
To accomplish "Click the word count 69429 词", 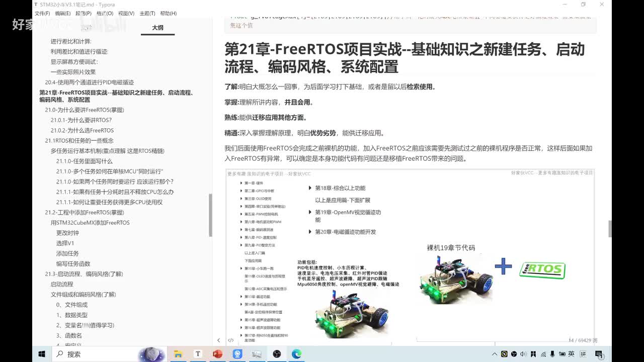I will point(583,340).
